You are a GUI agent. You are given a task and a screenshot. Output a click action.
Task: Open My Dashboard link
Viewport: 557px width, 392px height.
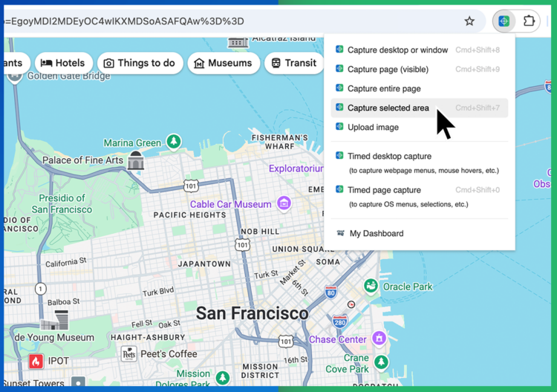[376, 233]
